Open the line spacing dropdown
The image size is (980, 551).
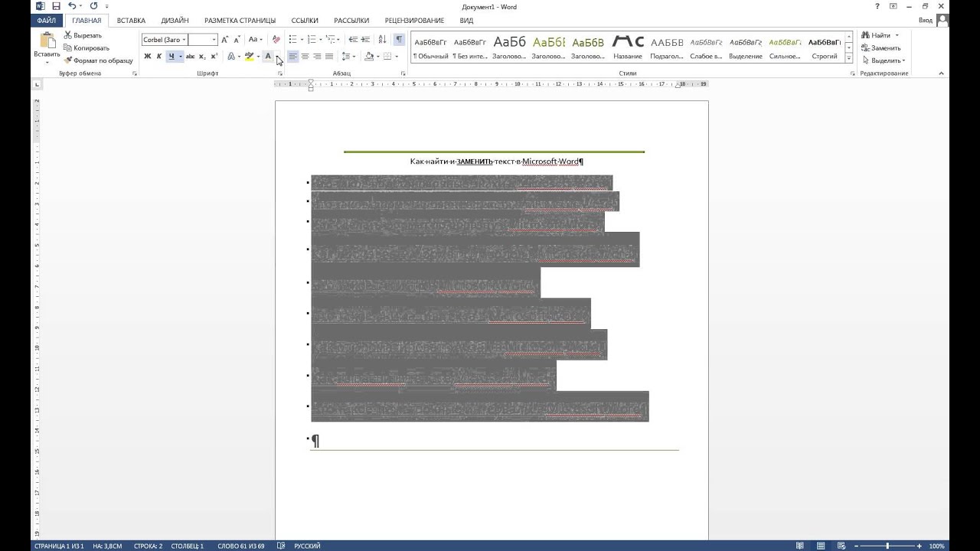348,57
